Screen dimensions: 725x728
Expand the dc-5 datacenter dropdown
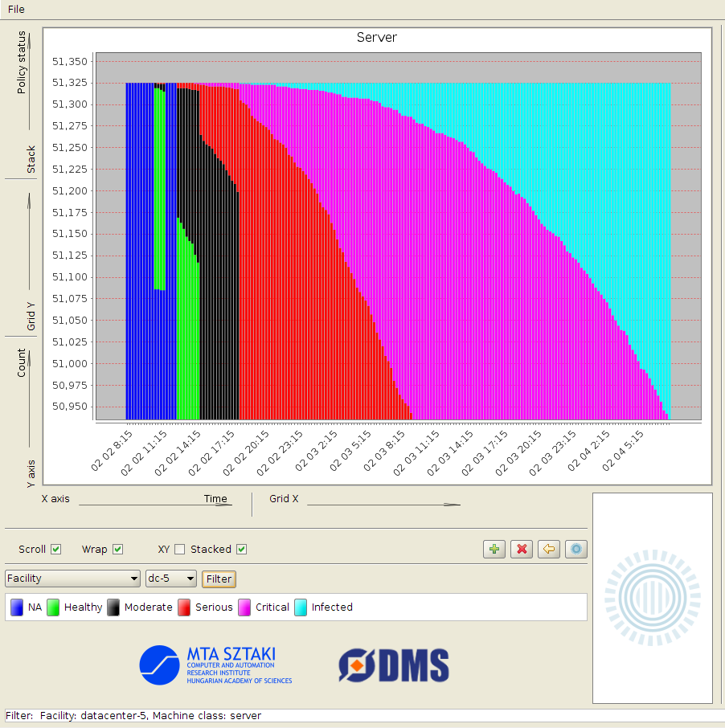(x=170, y=579)
